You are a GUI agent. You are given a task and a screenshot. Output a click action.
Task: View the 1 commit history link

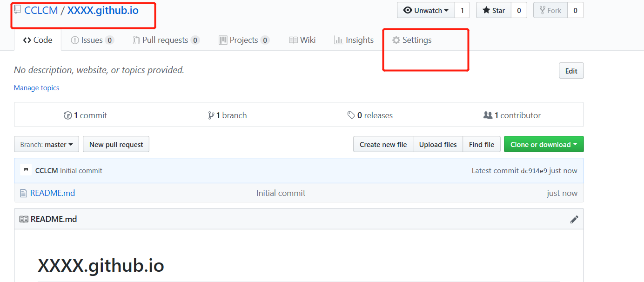click(85, 115)
